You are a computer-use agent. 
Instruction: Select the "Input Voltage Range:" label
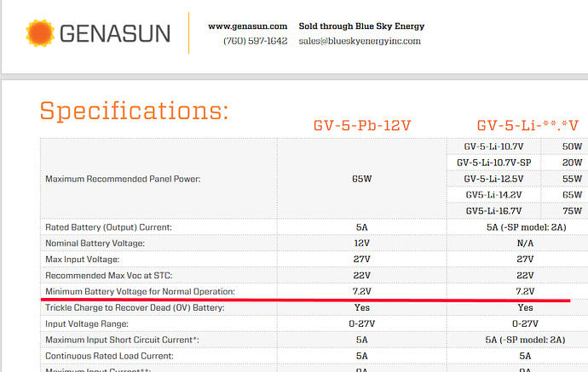click(87, 323)
